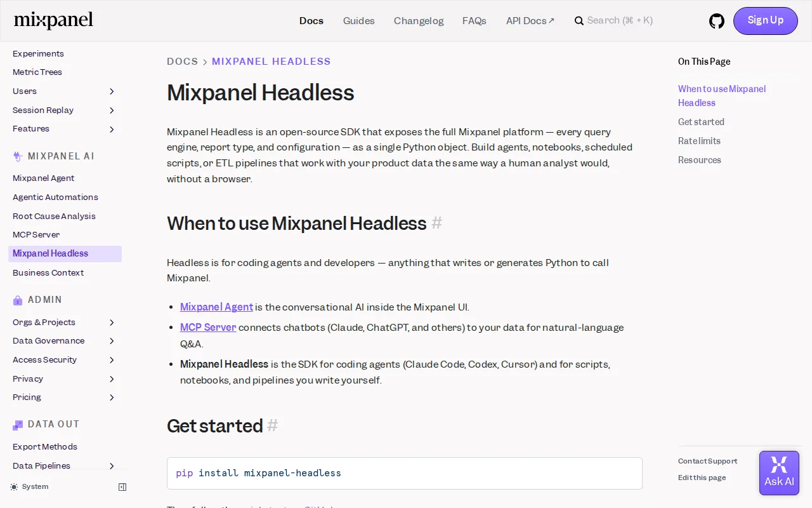Open the Docs nav tab
The image size is (812, 508).
tap(311, 21)
